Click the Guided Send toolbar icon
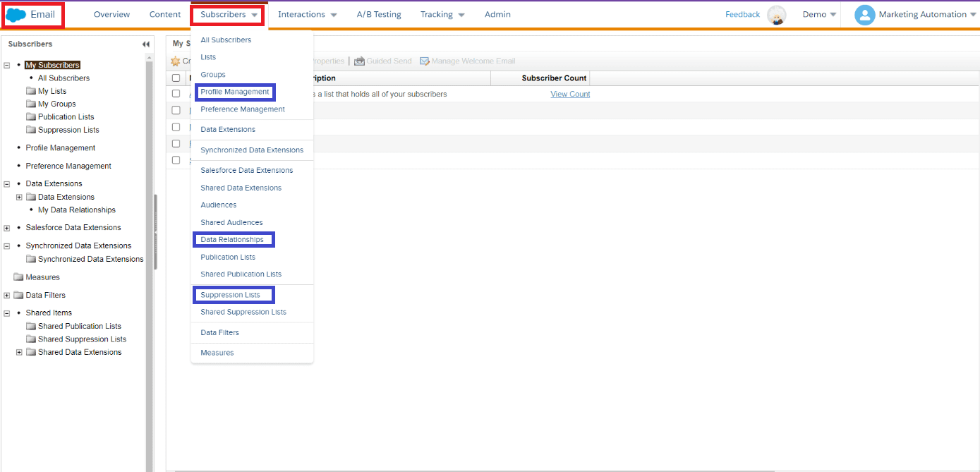The image size is (980, 472). click(359, 61)
